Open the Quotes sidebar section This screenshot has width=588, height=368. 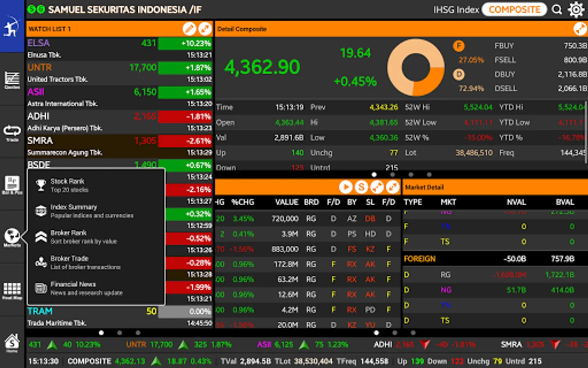[x=12, y=80]
